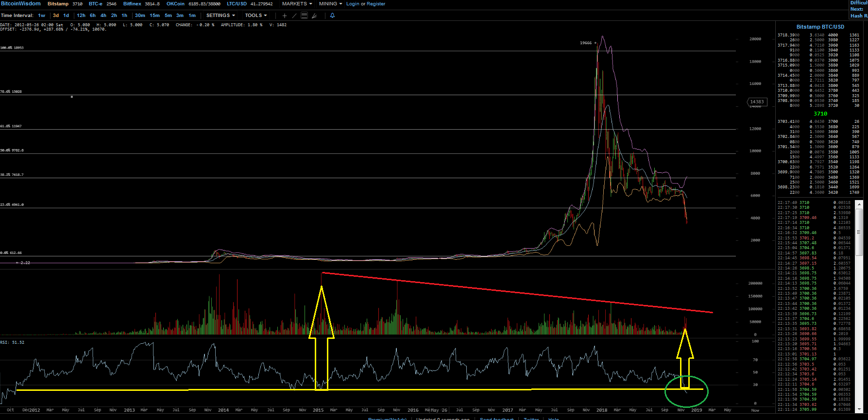Click the 3700 depth level with 26
Viewport: 868px width, 420px height.
[844, 121]
